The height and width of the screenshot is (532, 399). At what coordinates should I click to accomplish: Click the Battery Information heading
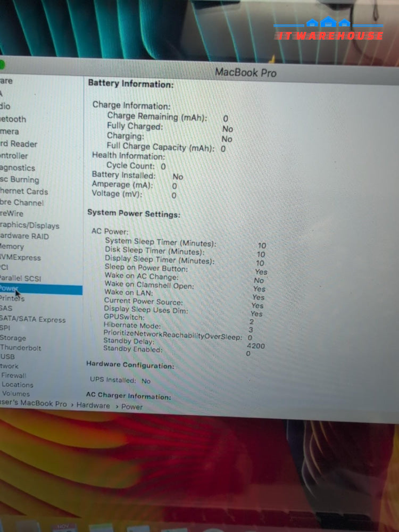(x=131, y=84)
